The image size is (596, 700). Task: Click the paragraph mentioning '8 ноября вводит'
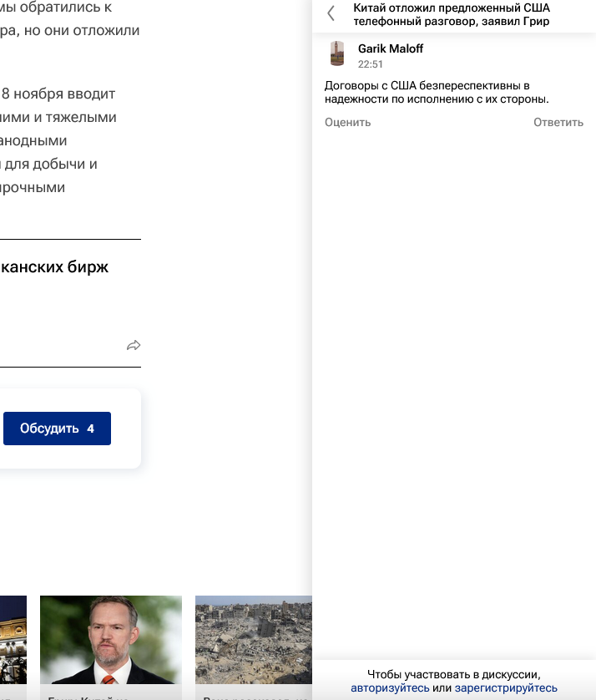coord(58,94)
